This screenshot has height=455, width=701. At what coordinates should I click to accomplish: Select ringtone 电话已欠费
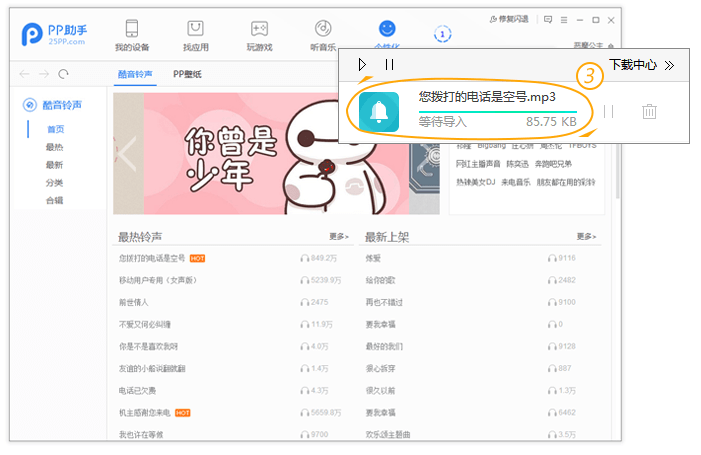pyautogui.click(x=137, y=391)
